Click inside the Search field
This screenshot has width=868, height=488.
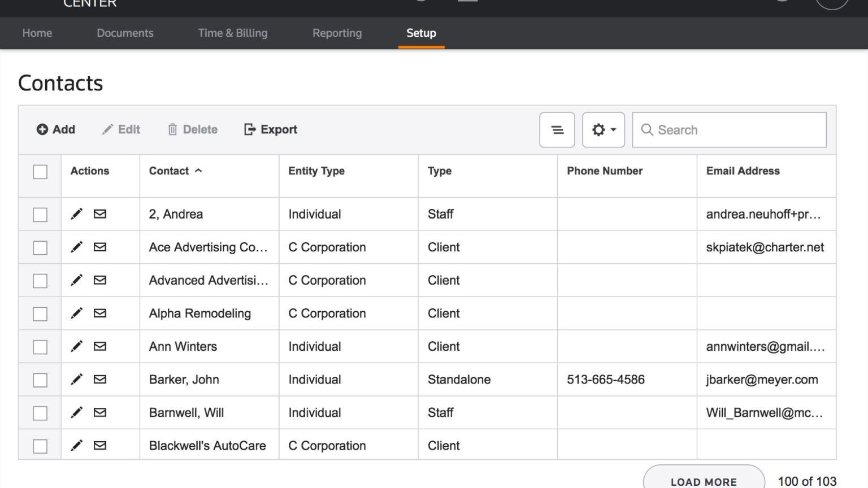729,129
